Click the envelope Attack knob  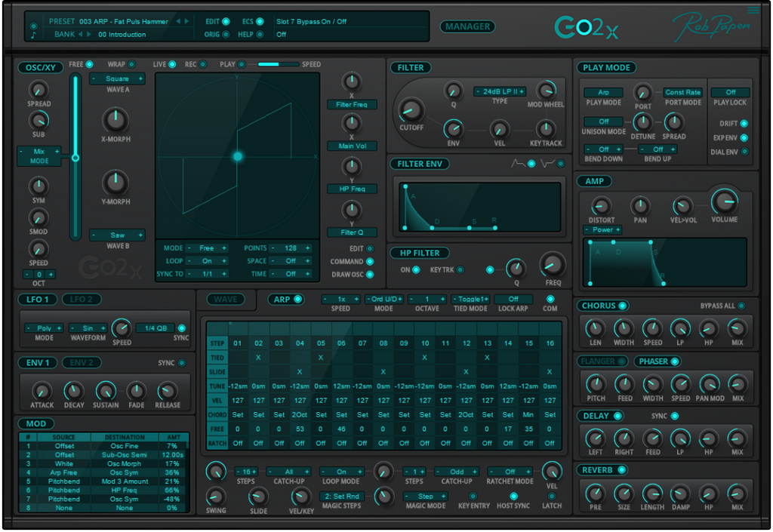click(x=42, y=391)
